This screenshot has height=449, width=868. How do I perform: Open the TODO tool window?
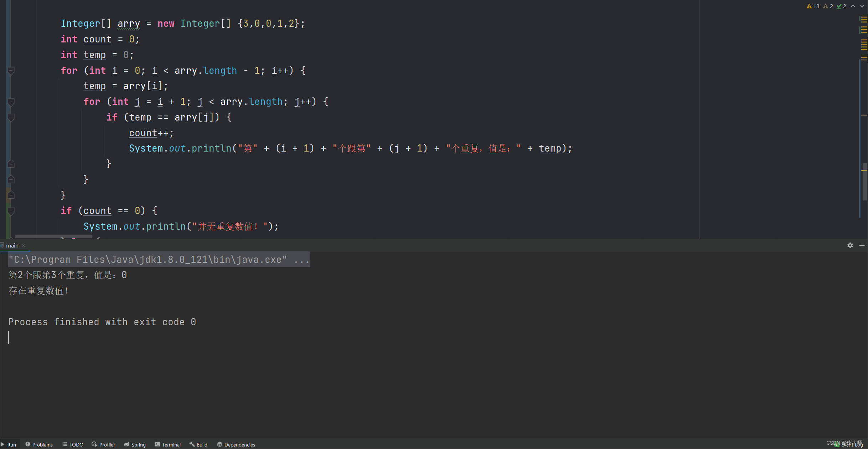(73, 444)
